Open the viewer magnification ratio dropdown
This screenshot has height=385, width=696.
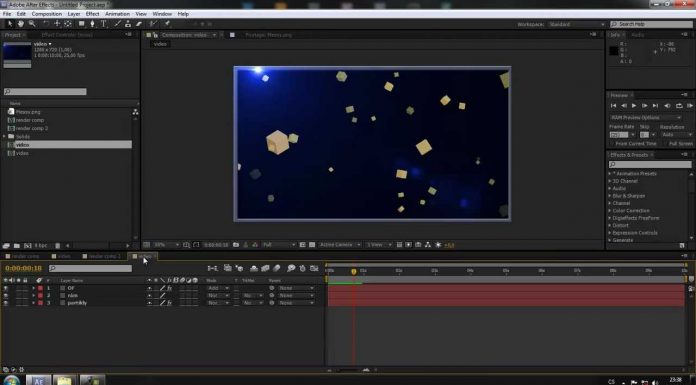166,245
